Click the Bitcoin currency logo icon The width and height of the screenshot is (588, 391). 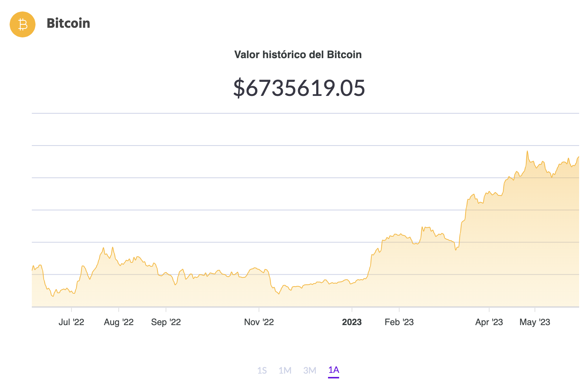pyautogui.click(x=22, y=24)
